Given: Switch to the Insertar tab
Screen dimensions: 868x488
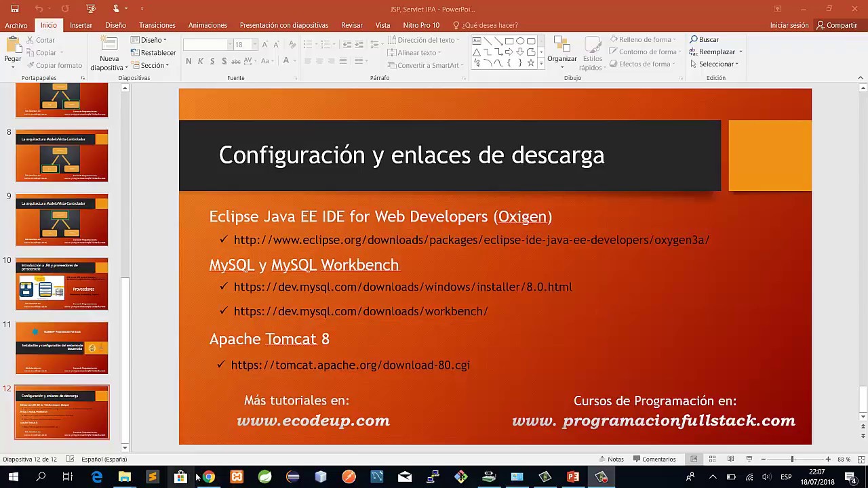Looking at the screenshot, I should coord(81,25).
